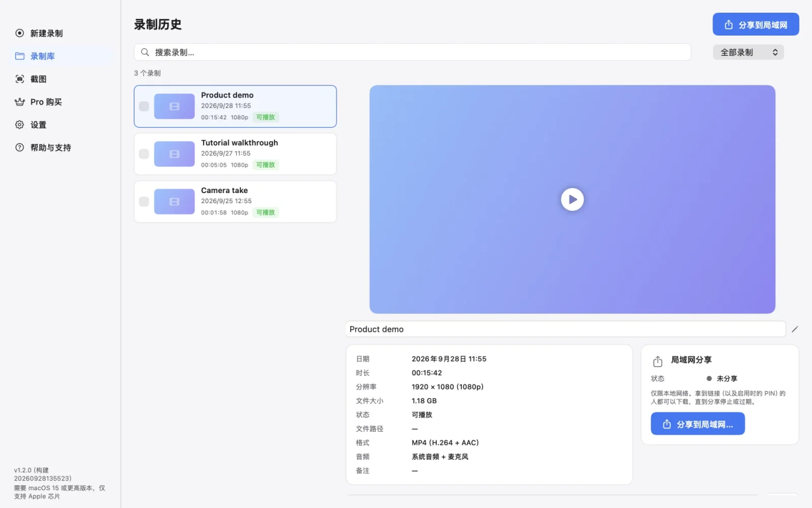Click the question mark icon beside 帮助与支持
The height and width of the screenshot is (508, 812).
tap(20, 147)
